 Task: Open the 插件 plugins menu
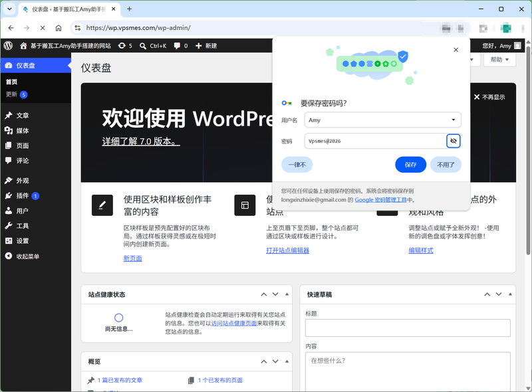point(36,195)
